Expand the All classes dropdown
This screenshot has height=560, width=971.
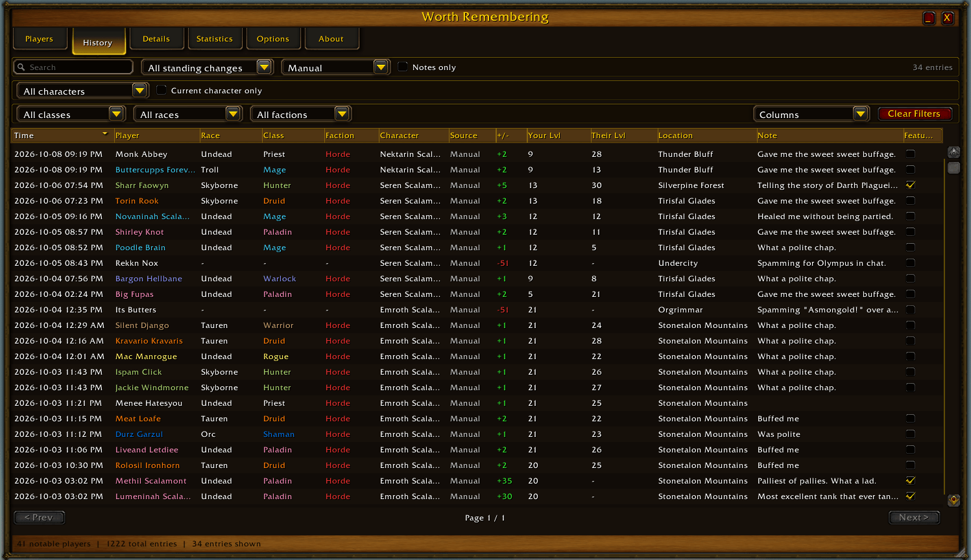[x=71, y=114]
